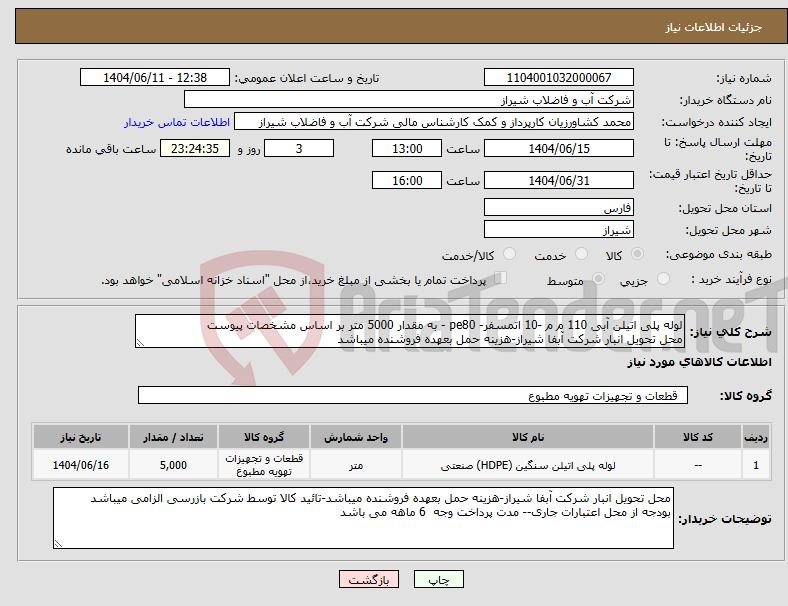This screenshot has height=606, width=788.
Task: Click the response deadline date 1404/06/15
Action: click(558, 148)
